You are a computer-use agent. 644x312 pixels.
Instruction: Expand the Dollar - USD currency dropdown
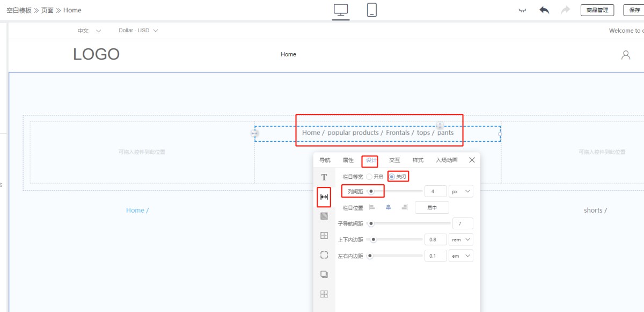pos(138,31)
